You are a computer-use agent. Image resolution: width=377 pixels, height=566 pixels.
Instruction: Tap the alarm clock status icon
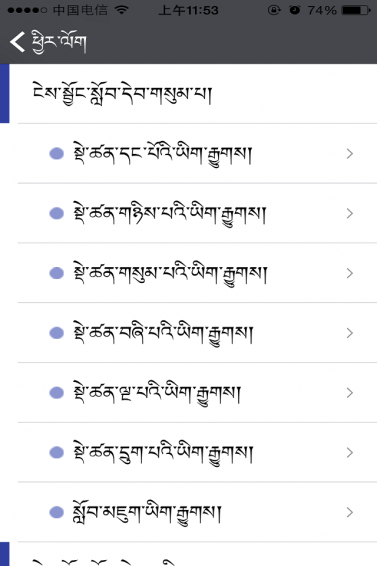pyautogui.click(x=295, y=10)
